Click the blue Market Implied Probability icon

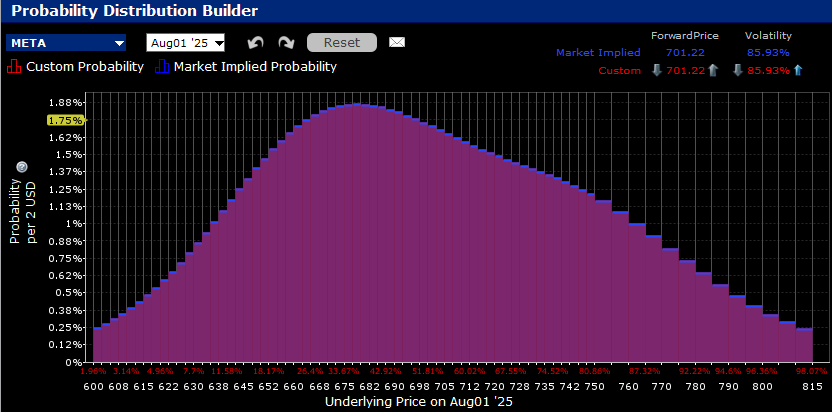(163, 67)
